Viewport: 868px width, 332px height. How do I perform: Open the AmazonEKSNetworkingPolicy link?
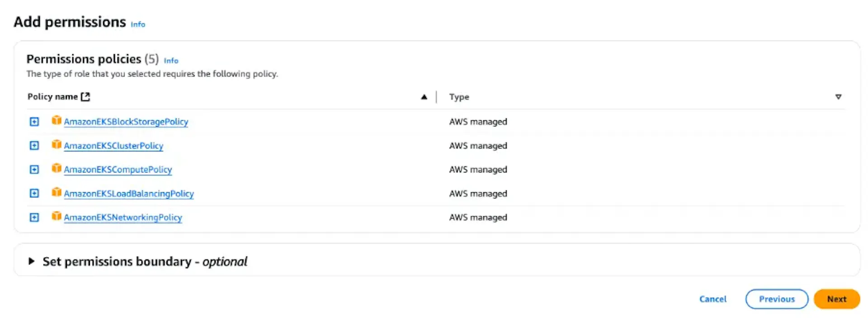[x=123, y=217]
